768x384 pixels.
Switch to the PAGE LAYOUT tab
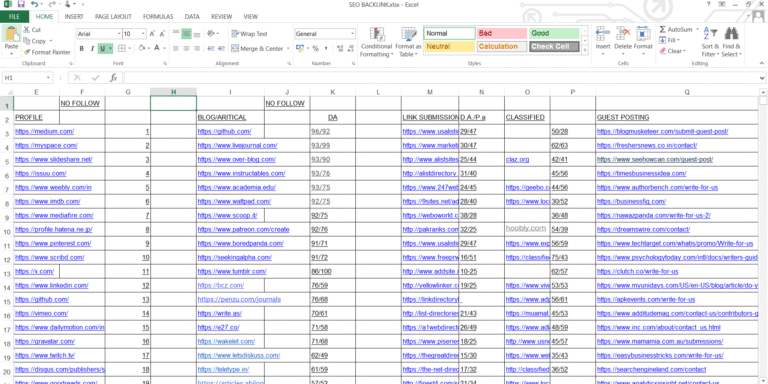[113, 17]
